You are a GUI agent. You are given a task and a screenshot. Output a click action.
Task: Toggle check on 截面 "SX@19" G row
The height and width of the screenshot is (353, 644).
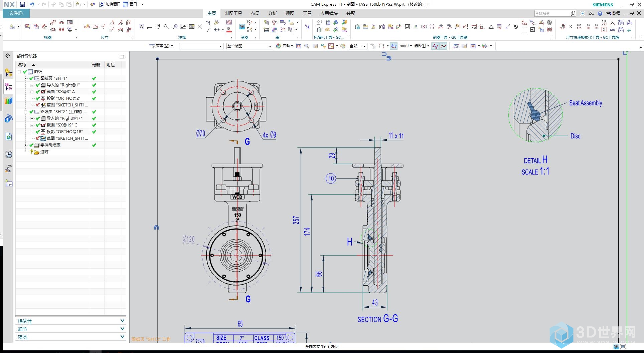click(38, 125)
